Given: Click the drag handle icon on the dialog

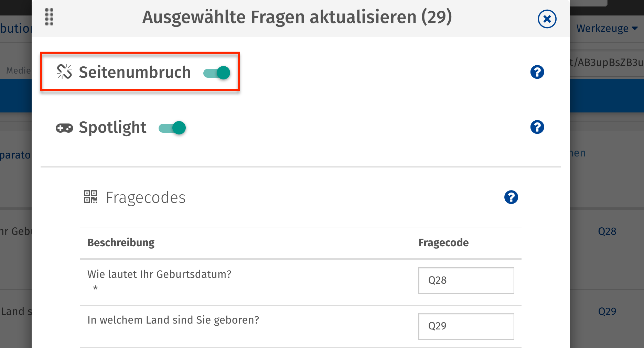Looking at the screenshot, I should coord(49,17).
